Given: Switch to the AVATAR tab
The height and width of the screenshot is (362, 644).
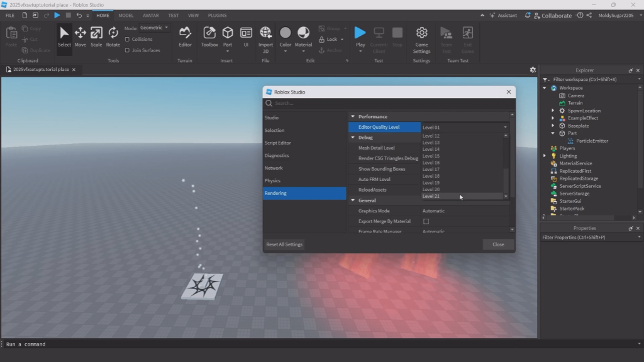Looking at the screenshot, I should 151,16.
